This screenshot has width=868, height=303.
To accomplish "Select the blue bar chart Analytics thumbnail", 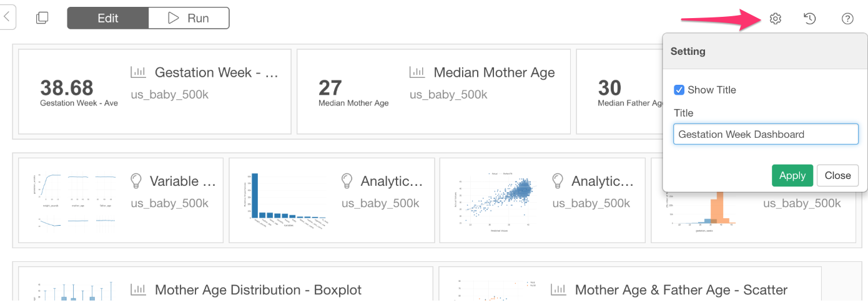I will tap(288, 200).
